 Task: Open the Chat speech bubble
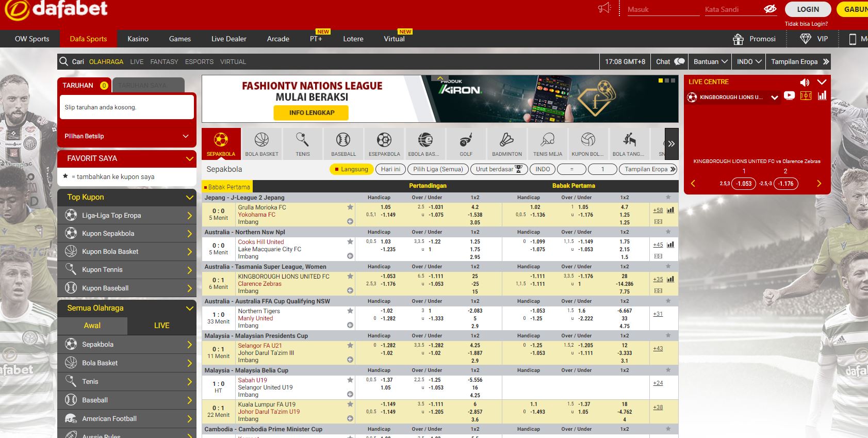point(679,61)
